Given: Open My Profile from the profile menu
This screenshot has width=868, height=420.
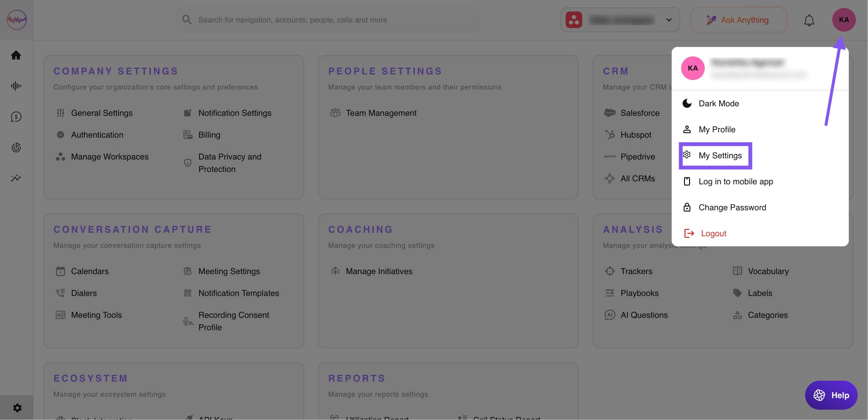Looking at the screenshot, I should 717,129.
